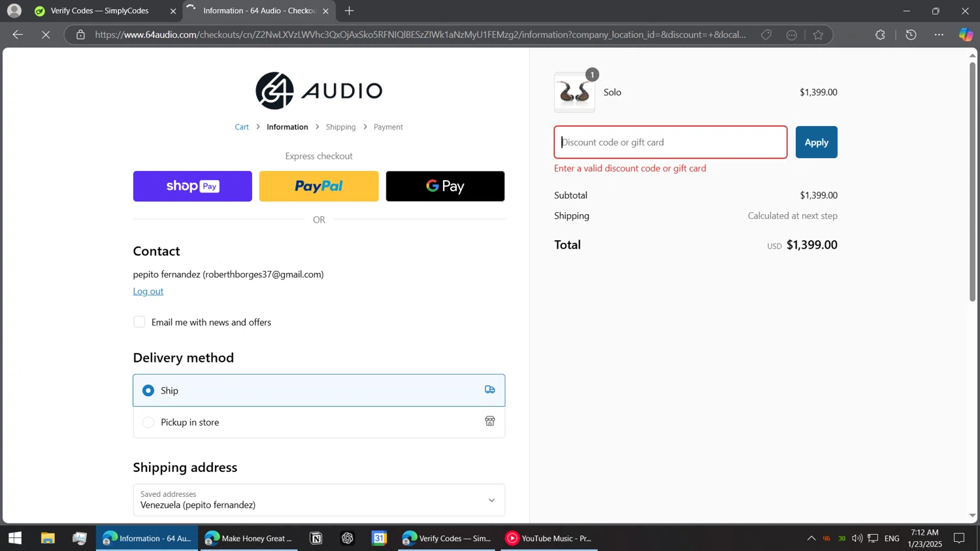Click the Solo product thumbnail
980x551 pixels.
[574, 93]
